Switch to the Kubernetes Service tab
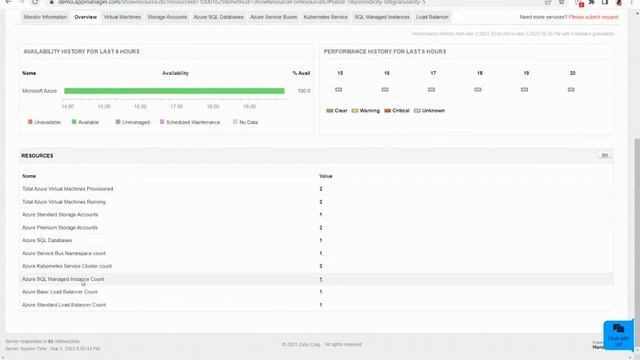The image size is (640, 360). tap(326, 17)
